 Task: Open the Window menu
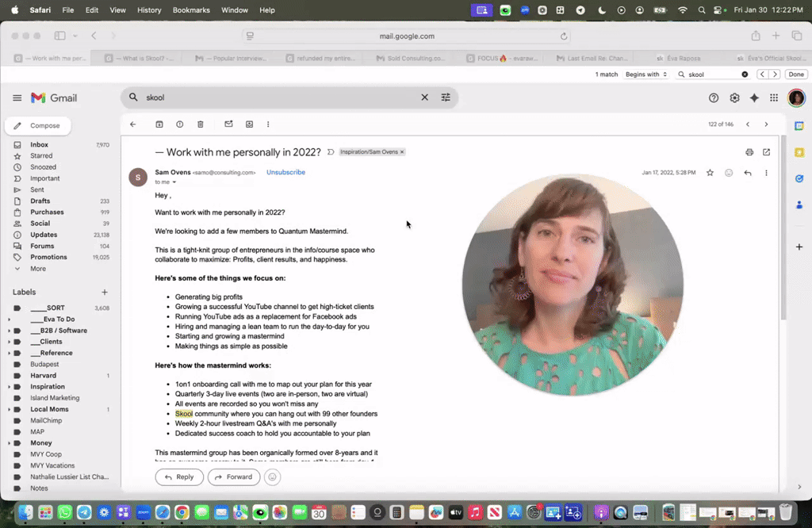[235, 10]
